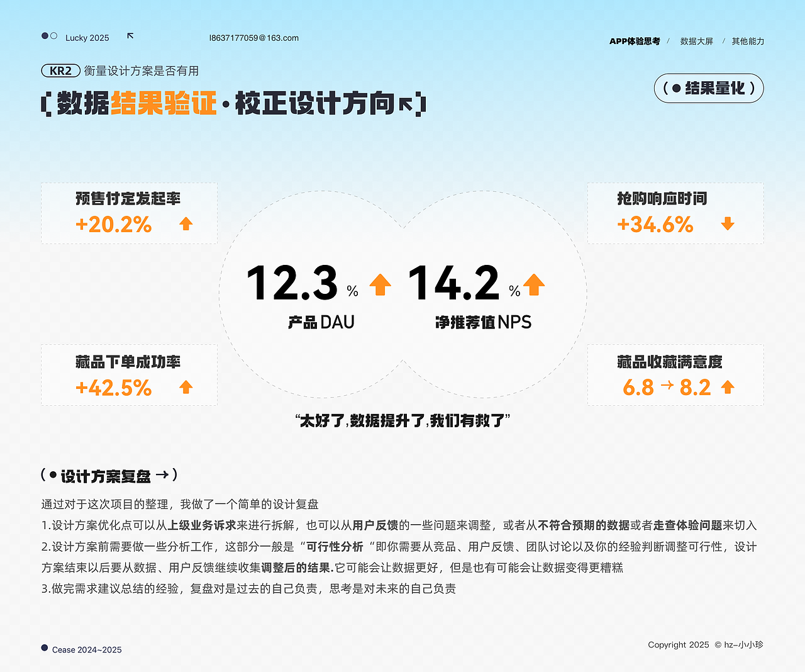Click the orange up arrow beside +20.2%
This screenshot has height=672, width=805.
(x=186, y=224)
